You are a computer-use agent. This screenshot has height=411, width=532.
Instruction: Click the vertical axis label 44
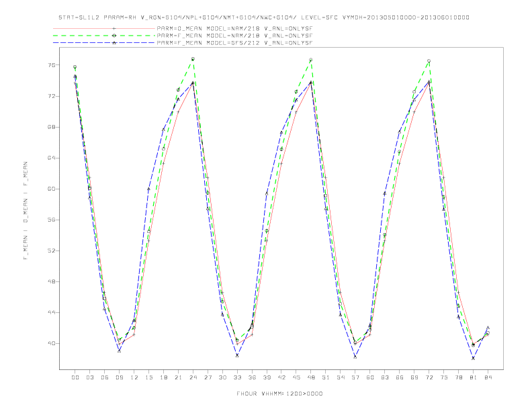(51, 313)
